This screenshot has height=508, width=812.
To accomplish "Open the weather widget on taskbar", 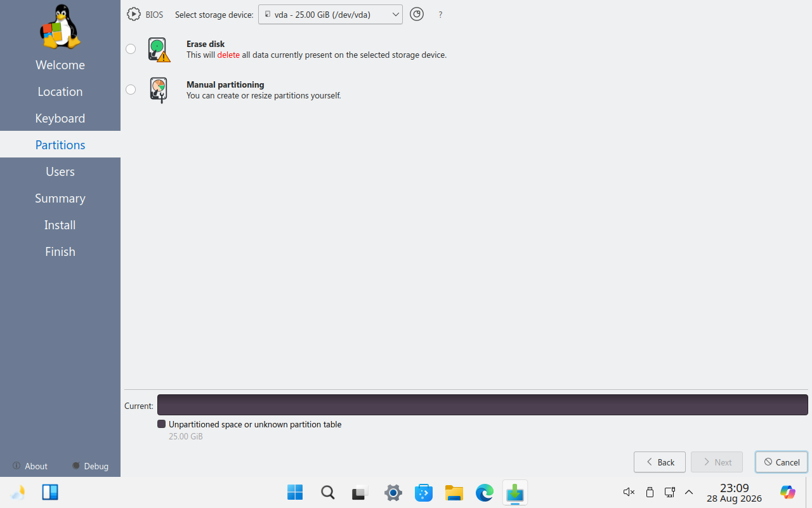I will pos(18,492).
